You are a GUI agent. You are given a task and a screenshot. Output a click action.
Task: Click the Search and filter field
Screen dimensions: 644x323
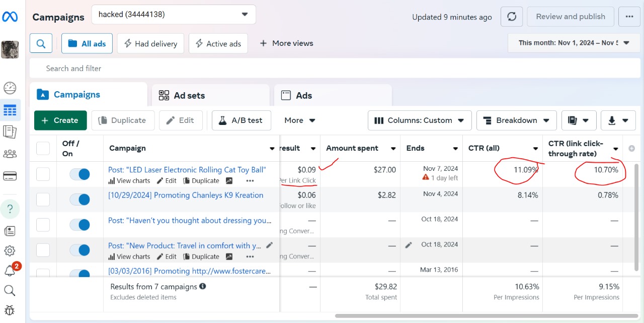tap(335, 68)
